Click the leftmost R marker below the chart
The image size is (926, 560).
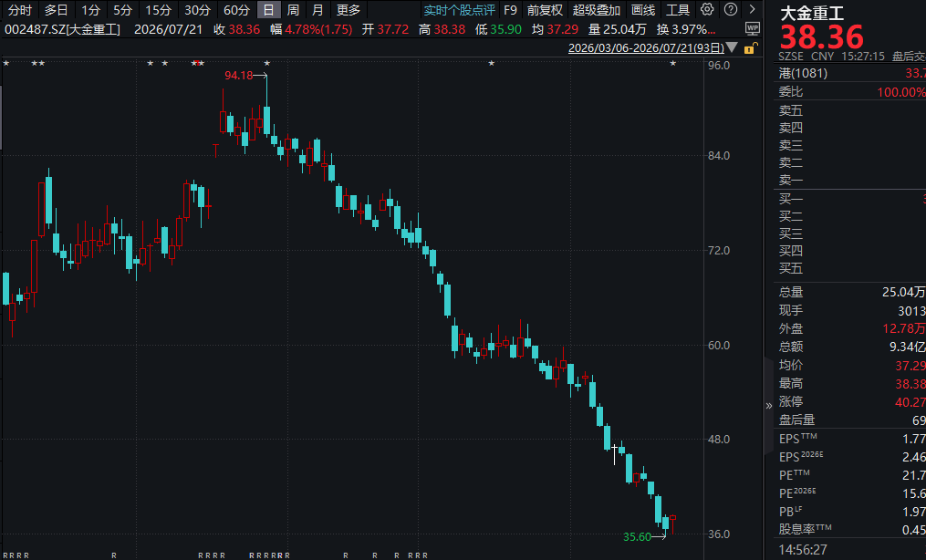click(5, 555)
